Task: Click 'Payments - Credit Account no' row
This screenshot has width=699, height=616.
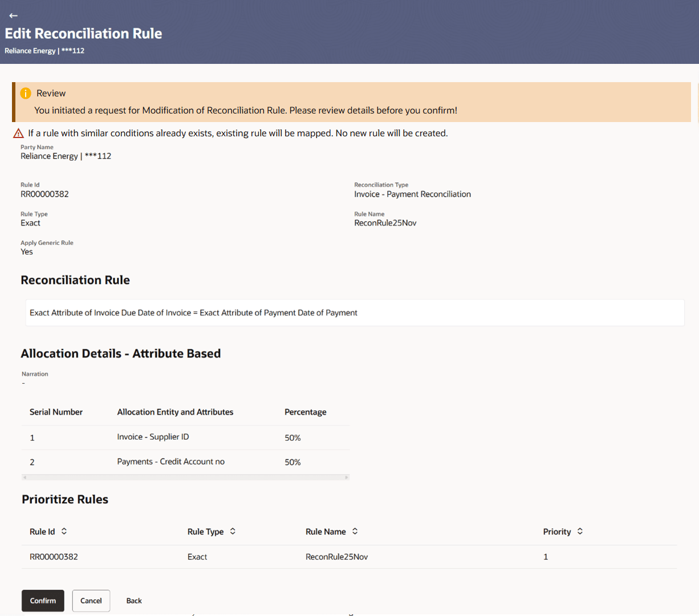Action: [185, 462]
